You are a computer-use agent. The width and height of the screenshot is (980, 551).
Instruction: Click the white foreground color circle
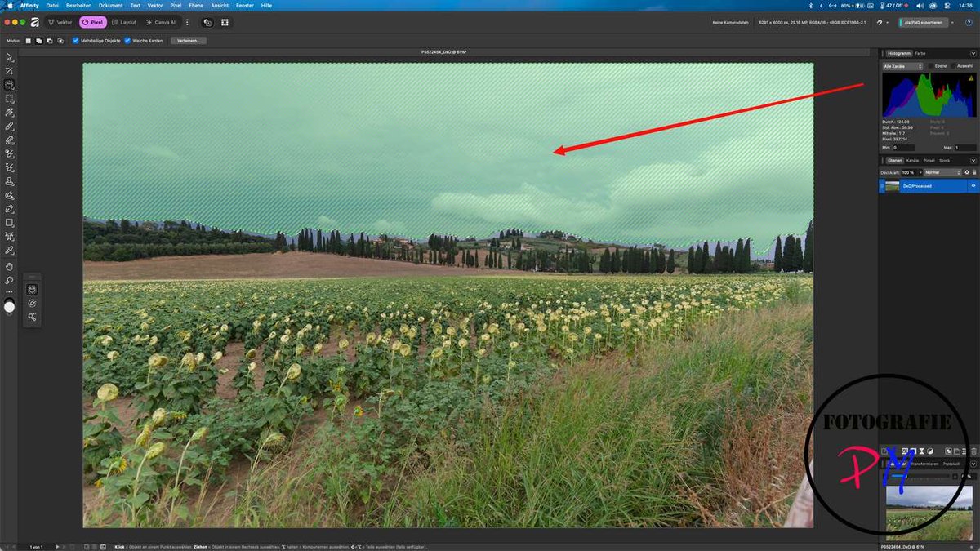(10, 307)
